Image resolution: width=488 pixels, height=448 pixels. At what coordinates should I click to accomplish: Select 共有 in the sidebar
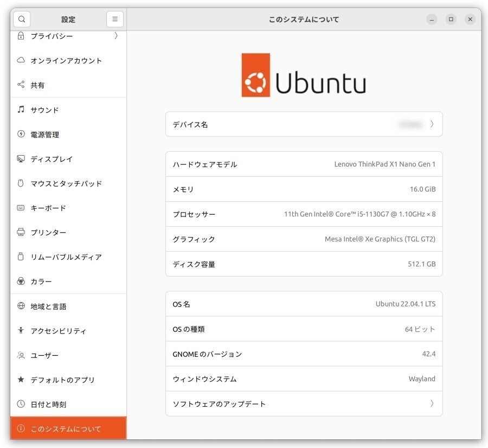point(68,85)
